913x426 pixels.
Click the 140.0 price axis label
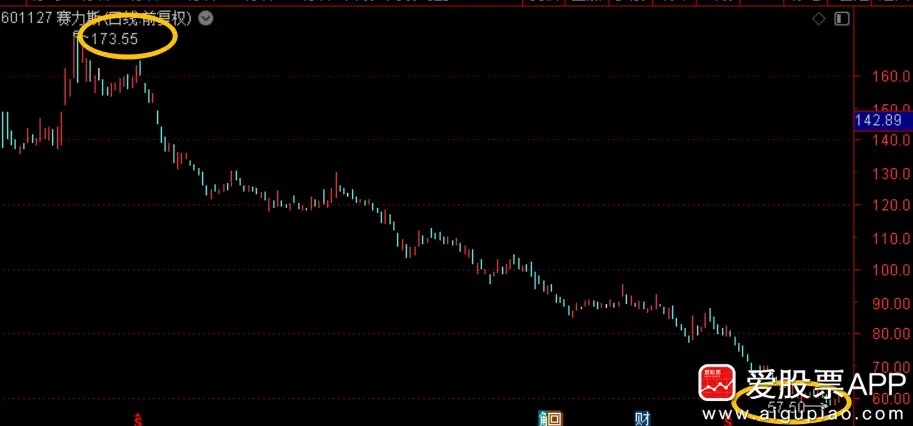[890, 140]
